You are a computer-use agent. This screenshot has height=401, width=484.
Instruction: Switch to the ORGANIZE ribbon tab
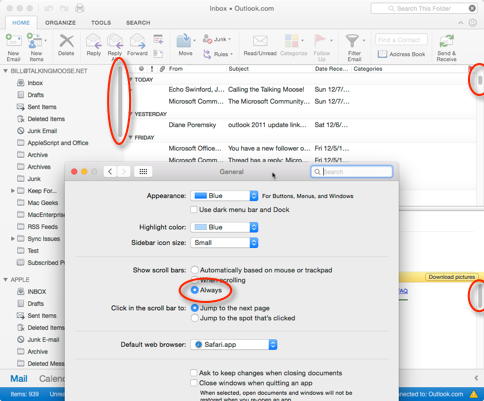click(x=60, y=23)
